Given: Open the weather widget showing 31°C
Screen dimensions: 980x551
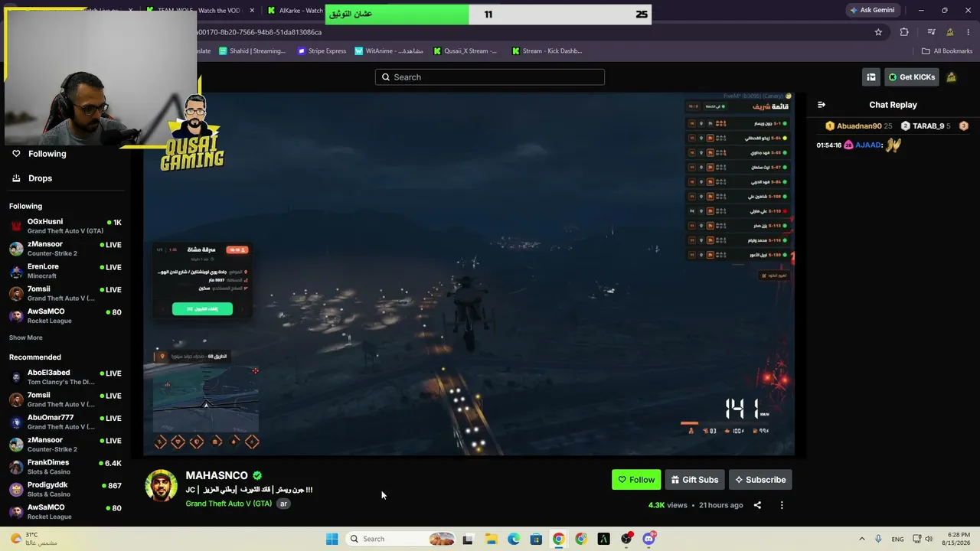Looking at the screenshot, I should click(x=32, y=539).
